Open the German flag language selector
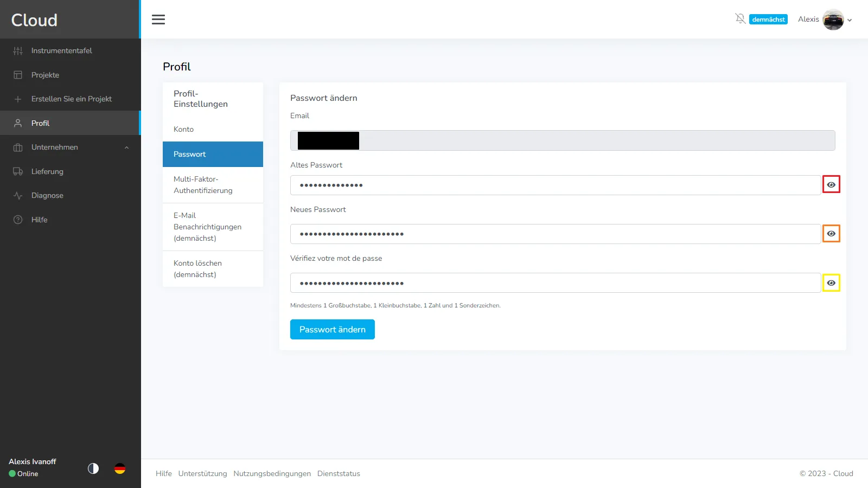868x488 pixels. click(120, 468)
